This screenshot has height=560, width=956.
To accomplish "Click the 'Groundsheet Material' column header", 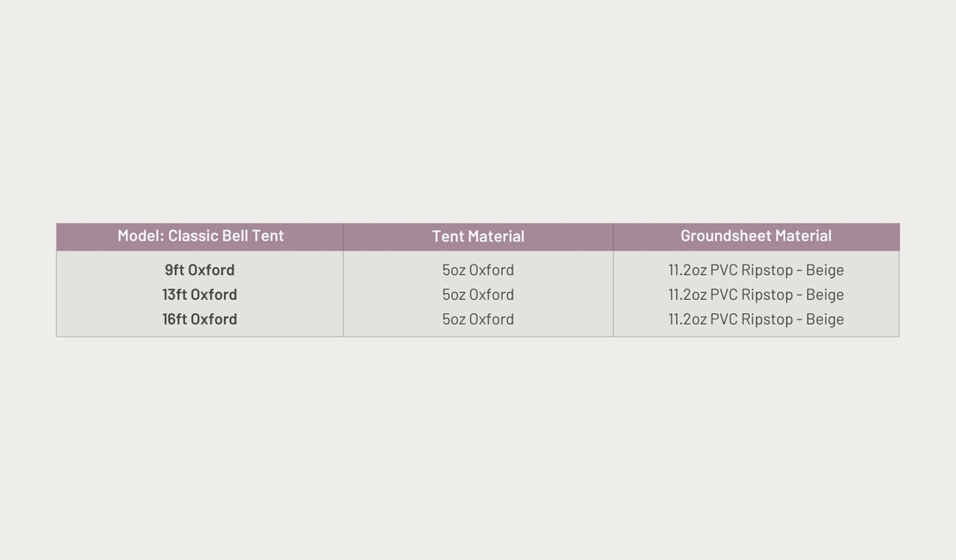I will coord(756,236).
